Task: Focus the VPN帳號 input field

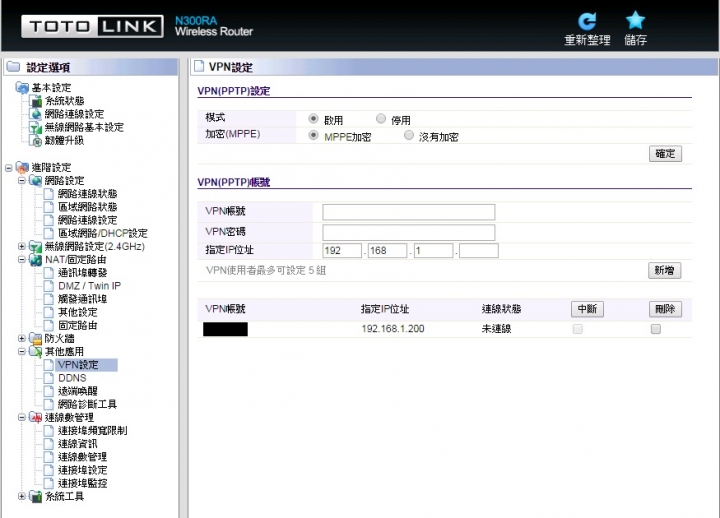Action: tap(409, 212)
